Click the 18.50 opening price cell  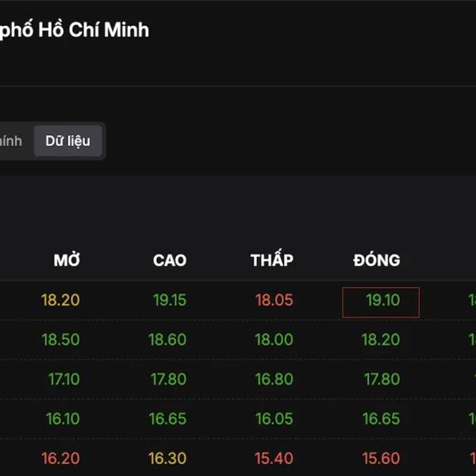click(x=61, y=340)
